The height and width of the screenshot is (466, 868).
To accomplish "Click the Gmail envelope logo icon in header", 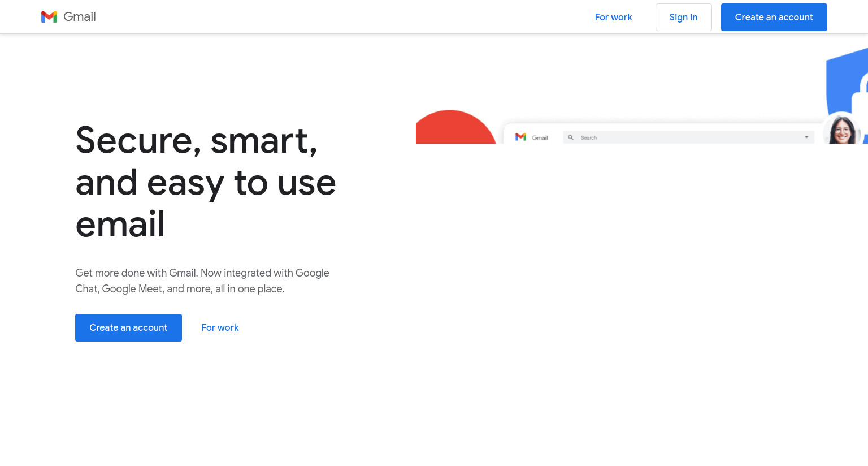I will pyautogui.click(x=49, y=17).
